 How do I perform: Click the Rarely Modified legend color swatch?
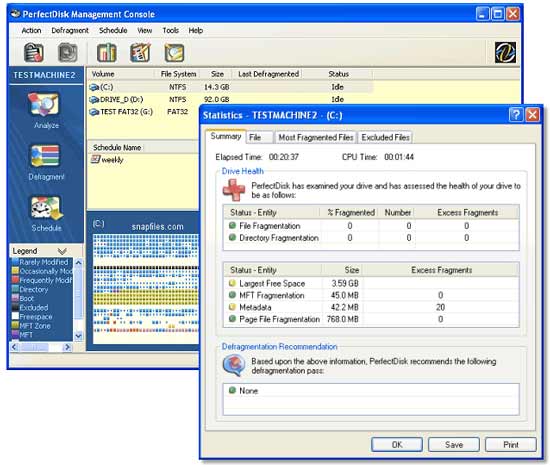click(15, 262)
